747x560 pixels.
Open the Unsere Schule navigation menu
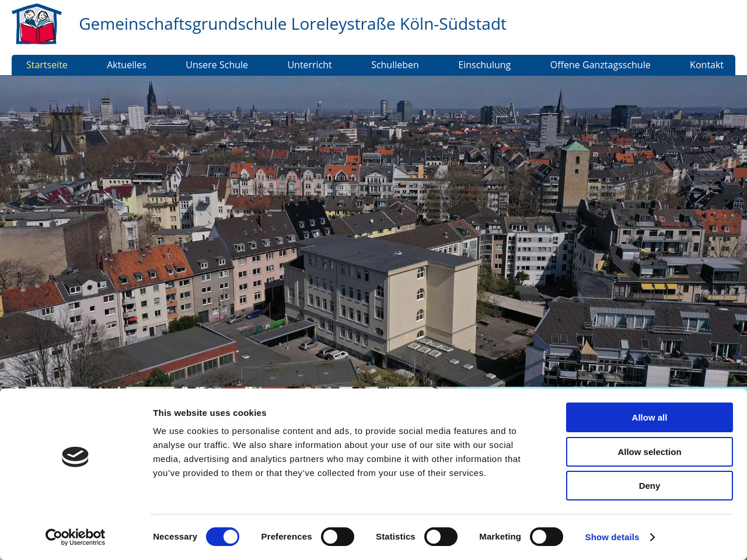(217, 65)
